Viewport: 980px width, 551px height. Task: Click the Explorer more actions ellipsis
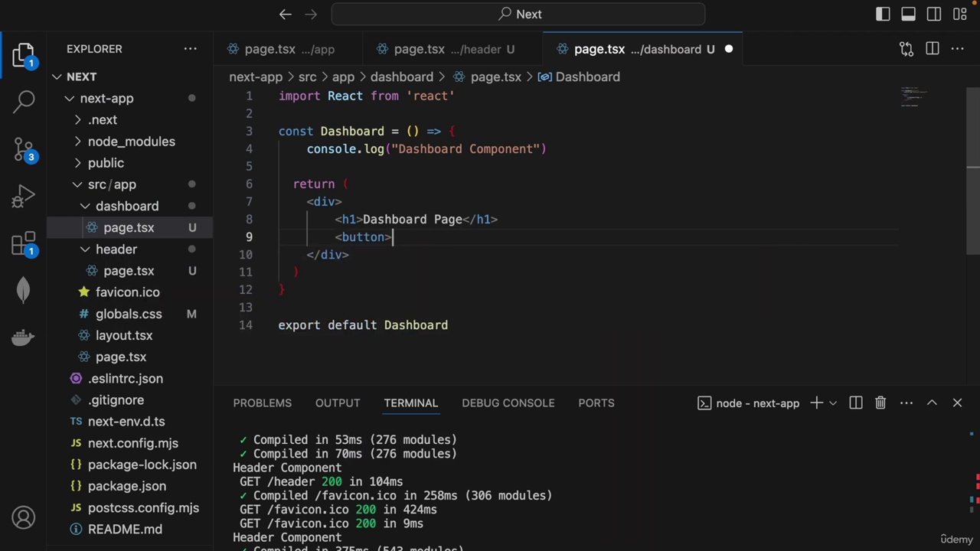click(x=191, y=49)
